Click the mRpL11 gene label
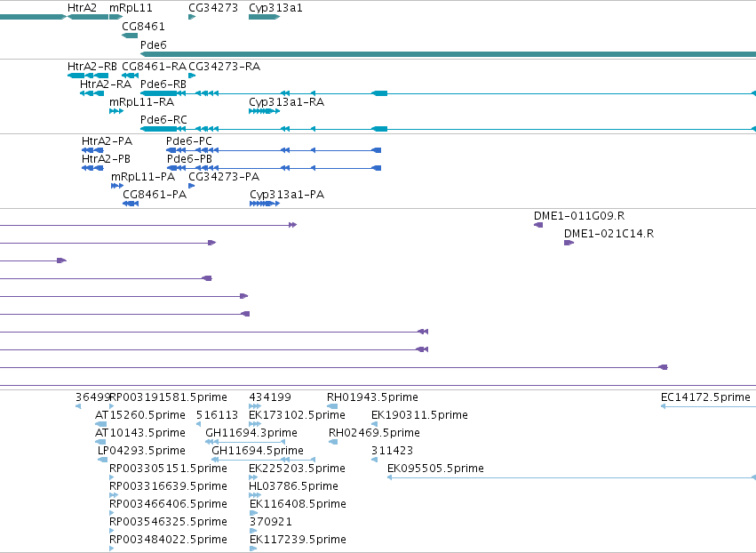Screen dimensions: 756x553 pos(131,8)
